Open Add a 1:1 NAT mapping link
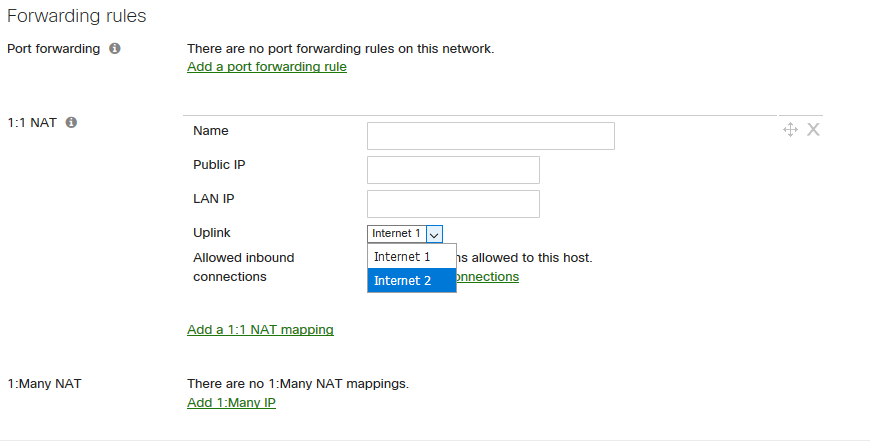 tap(260, 329)
